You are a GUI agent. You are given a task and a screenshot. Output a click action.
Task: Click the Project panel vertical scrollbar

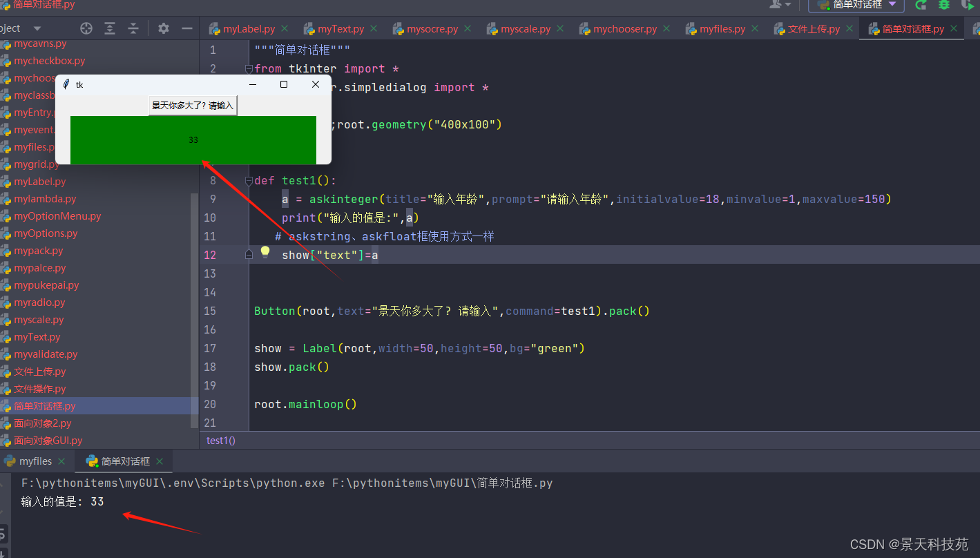click(194, 309)
